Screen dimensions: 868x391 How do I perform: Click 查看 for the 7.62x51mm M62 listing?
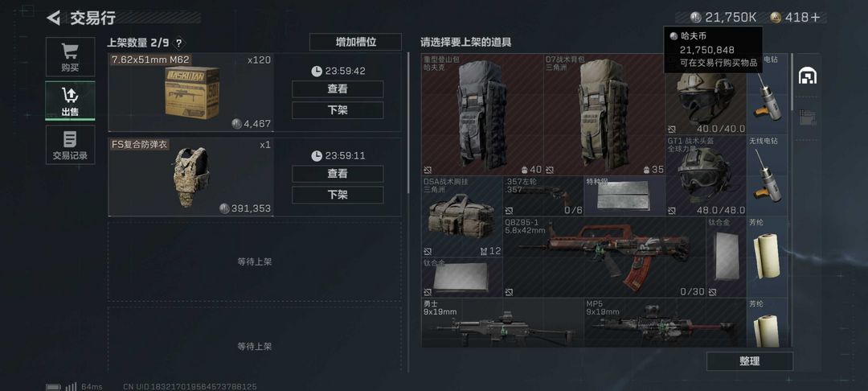click(338, 89)
